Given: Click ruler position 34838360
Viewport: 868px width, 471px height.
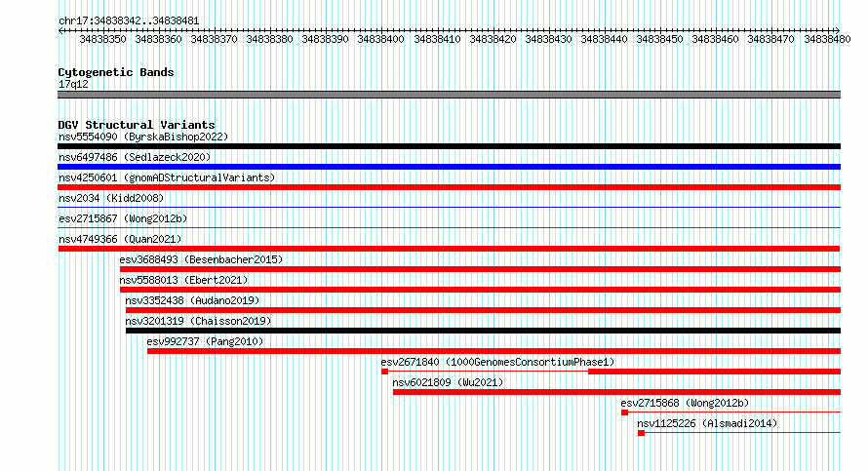Looking at the screenshot, I should click(x=158, y=39).
